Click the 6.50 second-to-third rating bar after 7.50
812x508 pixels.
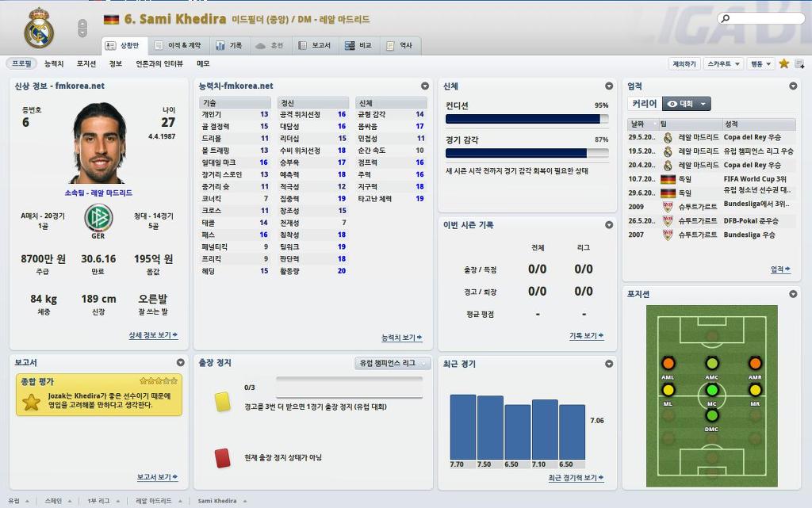coord(517,432)
